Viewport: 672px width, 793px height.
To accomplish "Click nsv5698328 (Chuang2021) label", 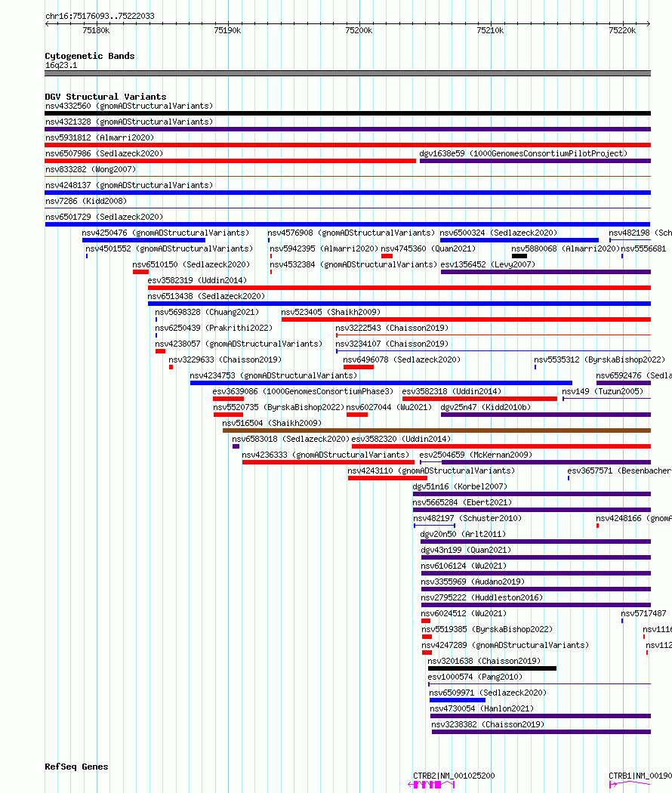I will (x=207, y=312).
